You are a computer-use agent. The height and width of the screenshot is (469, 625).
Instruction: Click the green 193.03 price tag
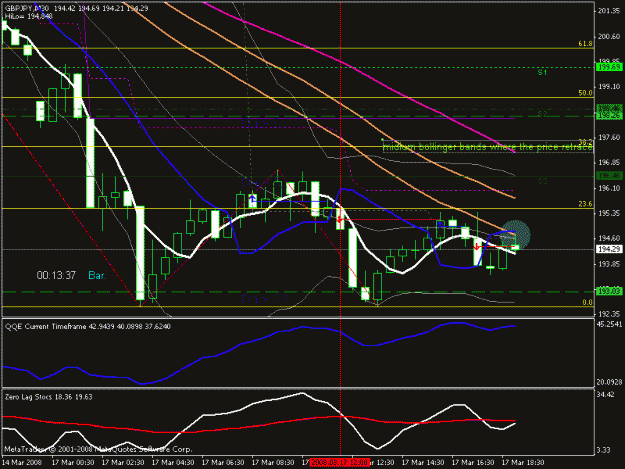(x=609, y=292)
